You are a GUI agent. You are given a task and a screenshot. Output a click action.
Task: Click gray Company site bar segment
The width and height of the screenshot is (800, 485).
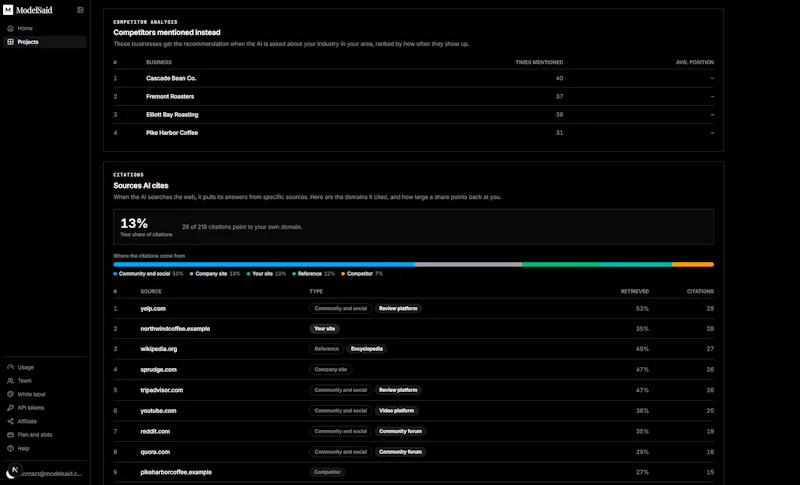pyautogui.click(x=468, y=265)
